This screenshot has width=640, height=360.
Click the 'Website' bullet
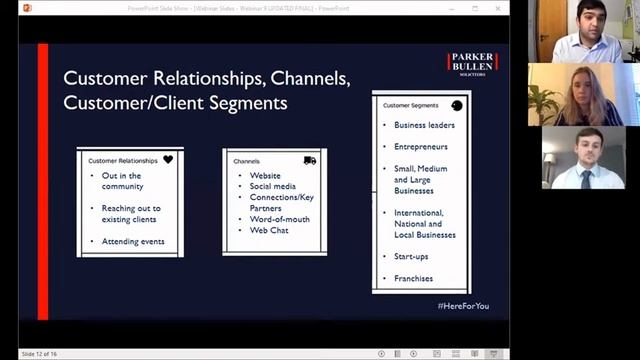(265, 176)
